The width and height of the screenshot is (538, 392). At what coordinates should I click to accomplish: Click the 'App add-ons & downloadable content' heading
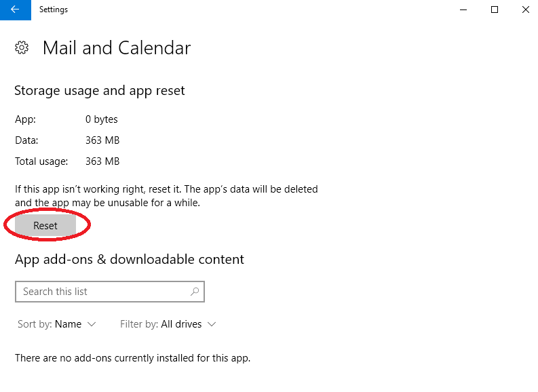click(x=129, y=259)
